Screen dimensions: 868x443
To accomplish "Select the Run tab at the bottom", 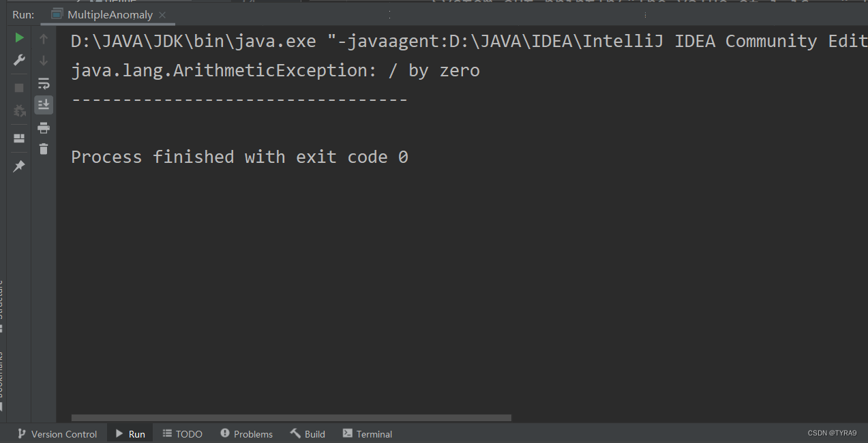I will pyautogui.click(x=130, y=433).
